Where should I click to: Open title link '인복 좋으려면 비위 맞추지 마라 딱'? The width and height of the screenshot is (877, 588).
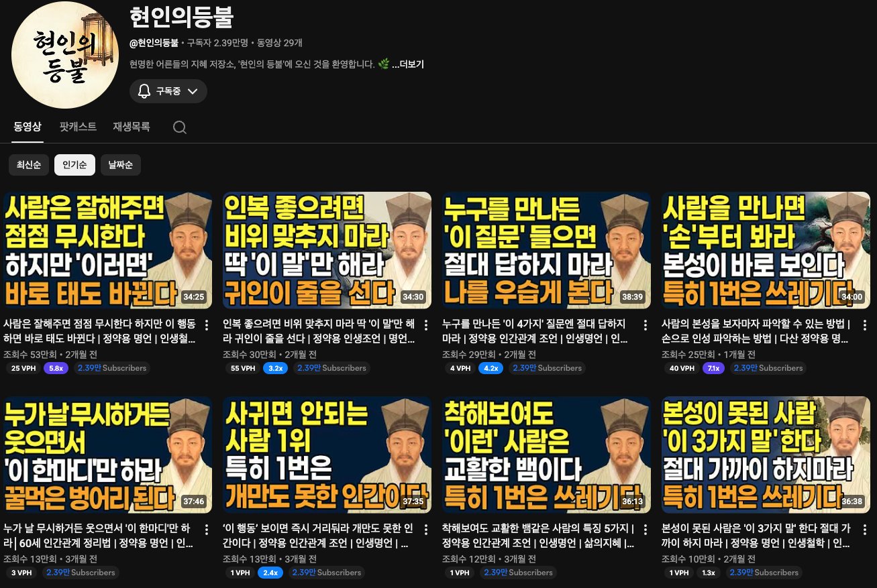(x=319, y=332)
